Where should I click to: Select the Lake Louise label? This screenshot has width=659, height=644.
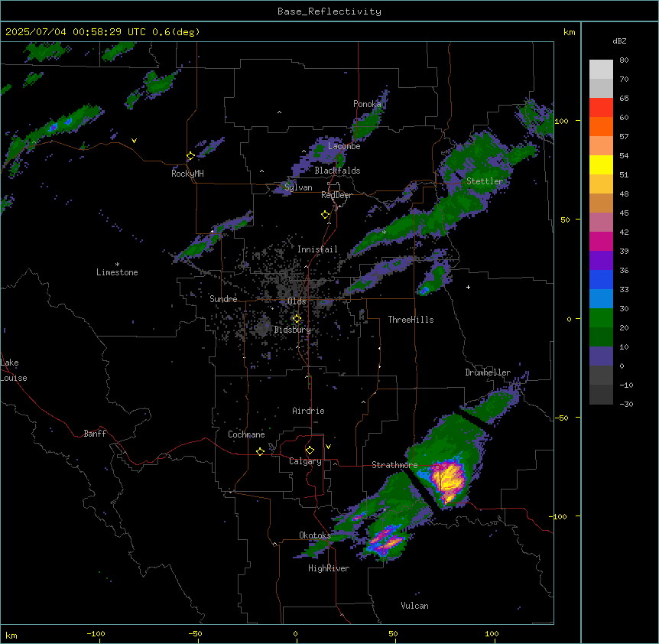[12, 370]
